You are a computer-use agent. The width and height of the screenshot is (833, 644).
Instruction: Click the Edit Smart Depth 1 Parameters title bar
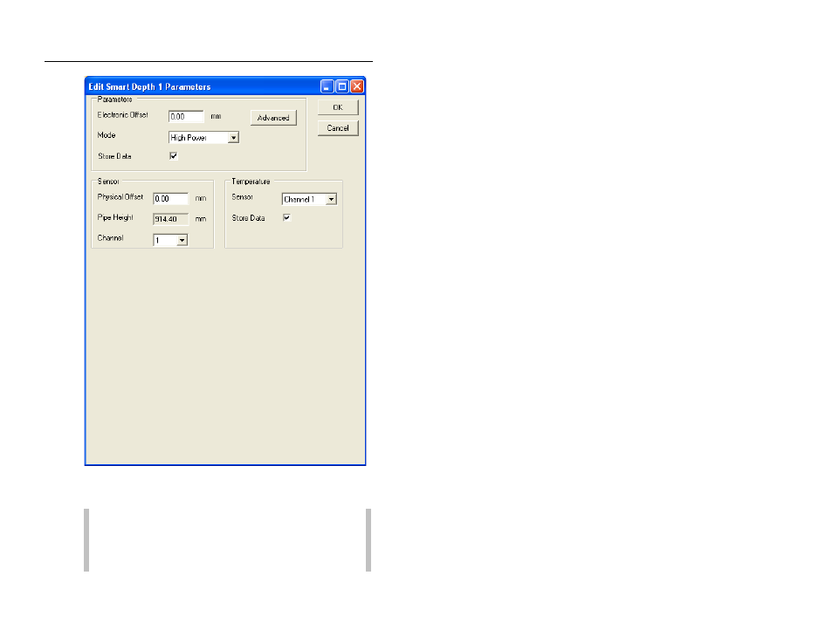click(225, 86)
